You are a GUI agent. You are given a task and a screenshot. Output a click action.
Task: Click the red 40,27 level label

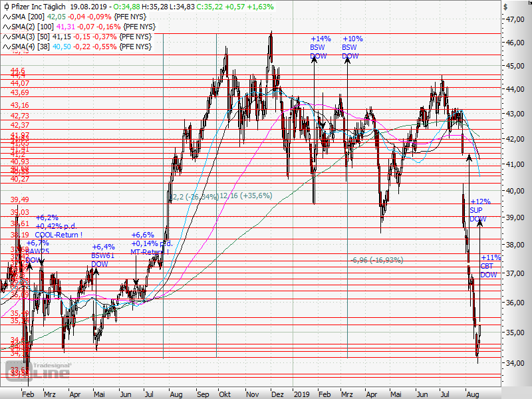(x=20, y=179)
